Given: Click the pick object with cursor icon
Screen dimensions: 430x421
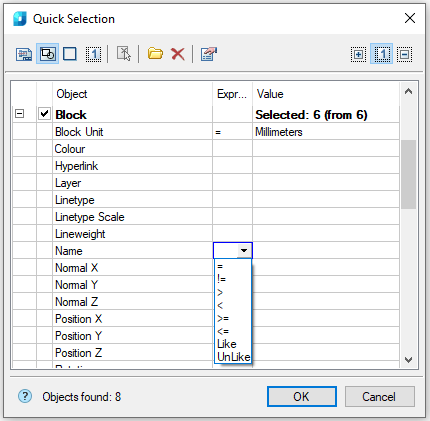Looking at the screenshot, I should (124, 54).
